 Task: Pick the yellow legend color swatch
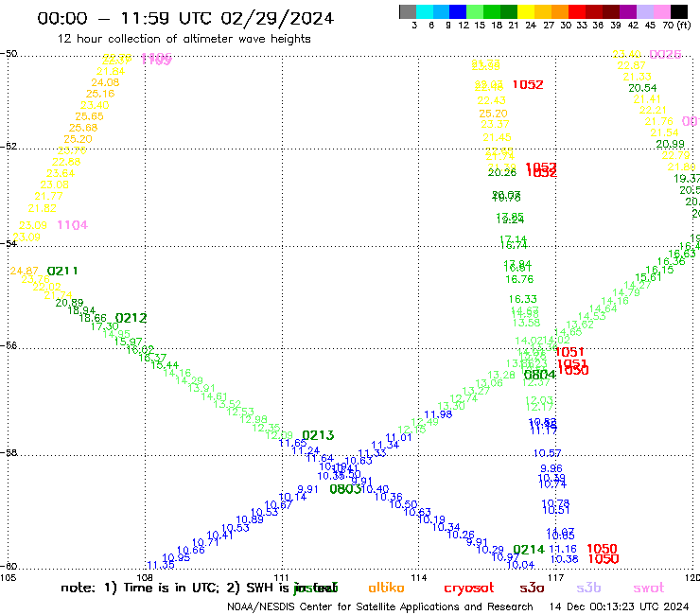[x=526, y=11]
